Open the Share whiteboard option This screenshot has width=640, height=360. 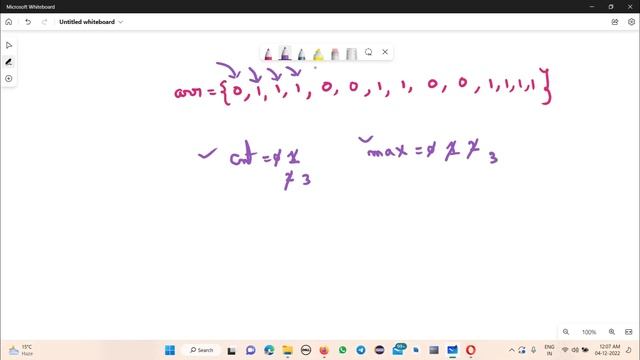tap(615, 22)
